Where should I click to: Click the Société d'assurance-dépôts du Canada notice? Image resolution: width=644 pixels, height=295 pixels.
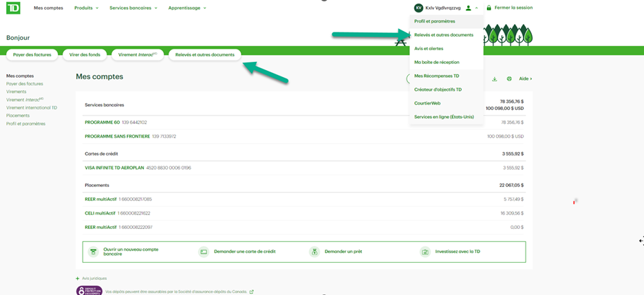[x=176, y=292]
